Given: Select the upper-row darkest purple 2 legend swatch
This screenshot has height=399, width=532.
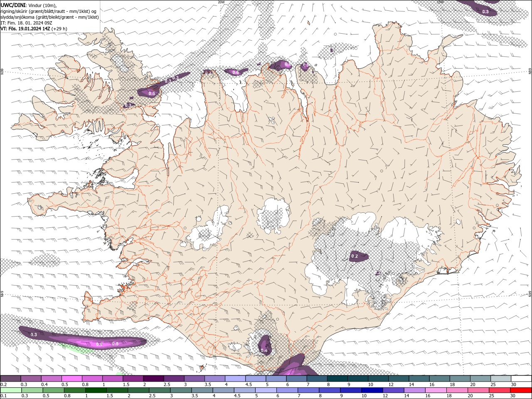Looking at the screenshot, I should (x=153, y=379).
